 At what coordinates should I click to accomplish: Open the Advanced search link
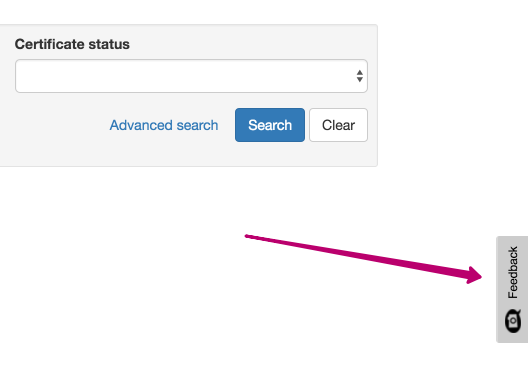tap(164, 125)
